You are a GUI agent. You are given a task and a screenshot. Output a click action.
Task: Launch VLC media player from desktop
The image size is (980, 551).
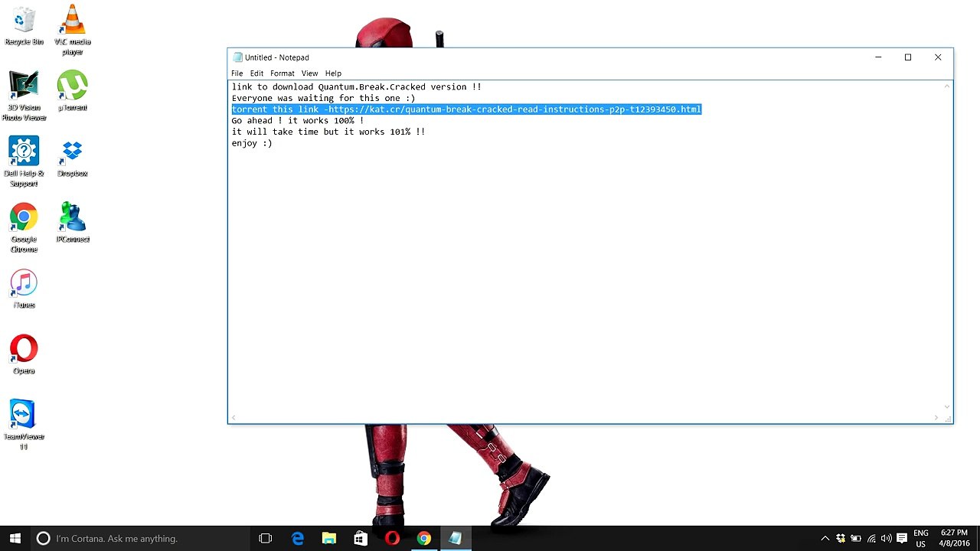click(x=73, y=30)
